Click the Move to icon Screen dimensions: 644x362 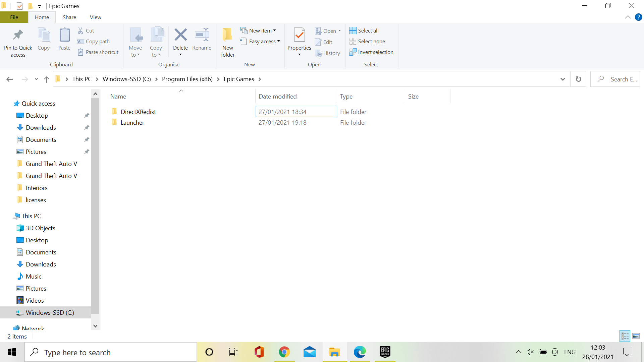click(136, 35)
